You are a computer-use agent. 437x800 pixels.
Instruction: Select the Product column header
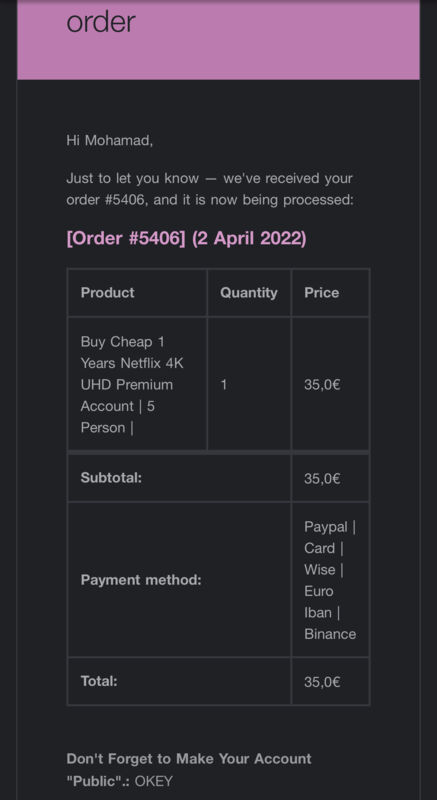(x=108, y=292)
